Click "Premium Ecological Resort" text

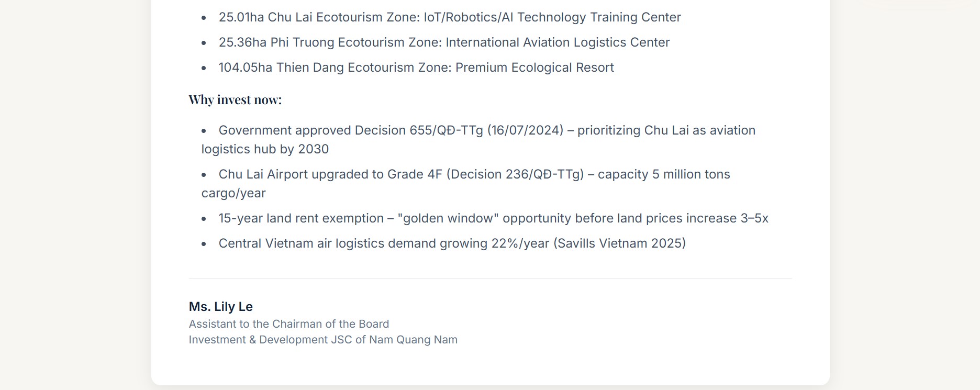coord(534,68)
